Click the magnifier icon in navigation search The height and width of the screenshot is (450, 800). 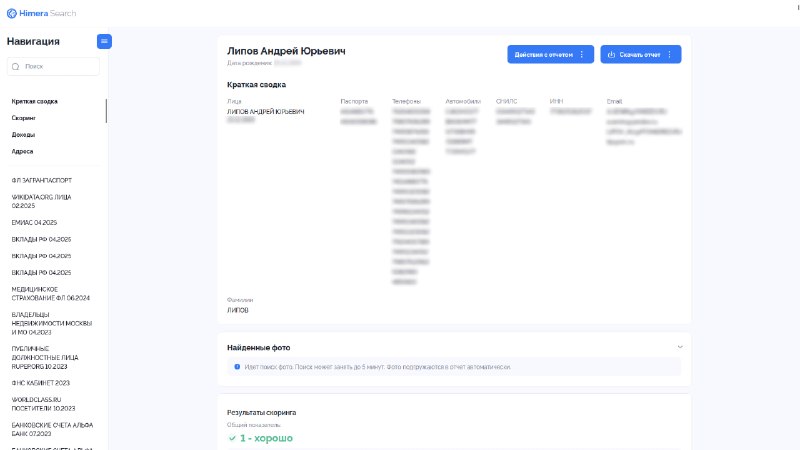coord(16,66)
